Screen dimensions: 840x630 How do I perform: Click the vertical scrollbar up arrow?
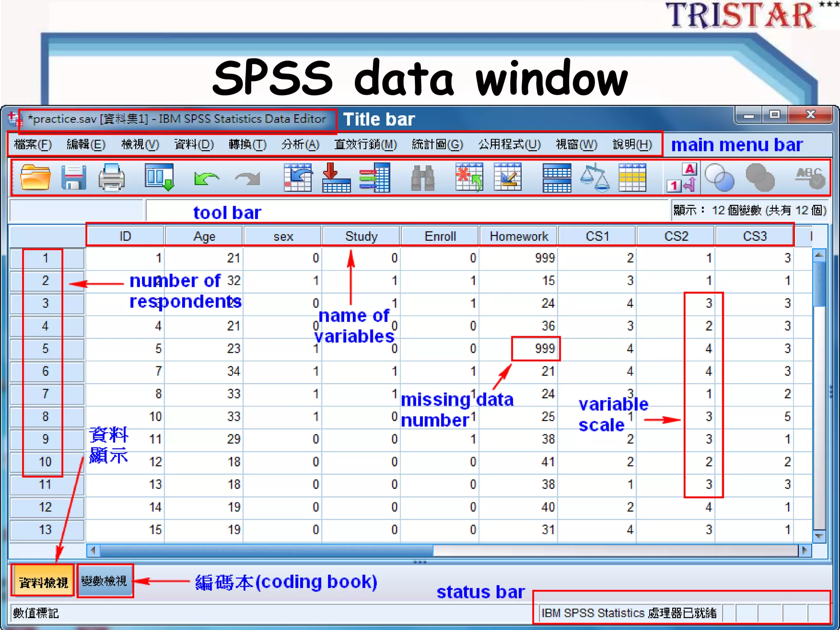point(819,255)
